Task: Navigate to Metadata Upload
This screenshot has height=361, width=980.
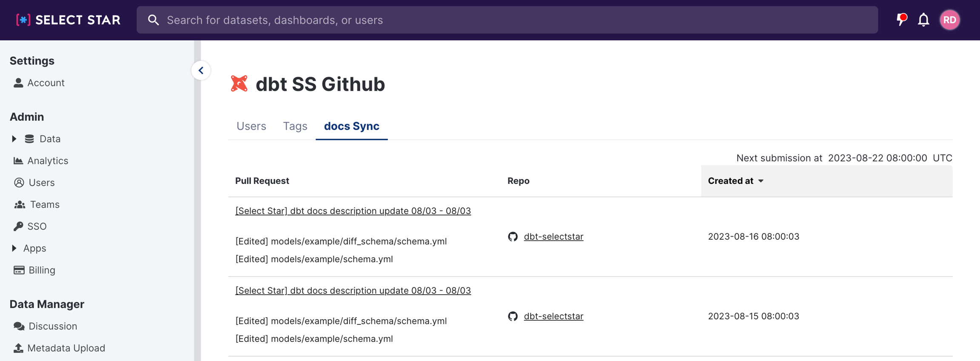Action: 66,348
